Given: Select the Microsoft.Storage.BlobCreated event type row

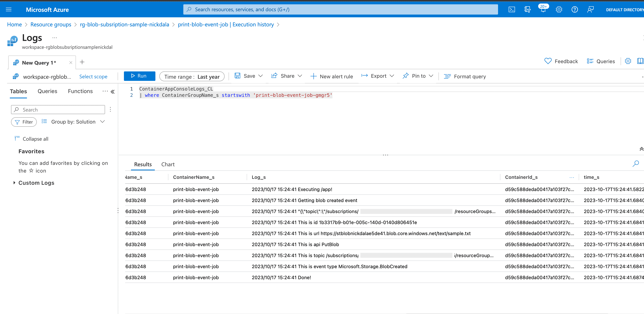Looking at the screenshot, I should tap(384, 266).
